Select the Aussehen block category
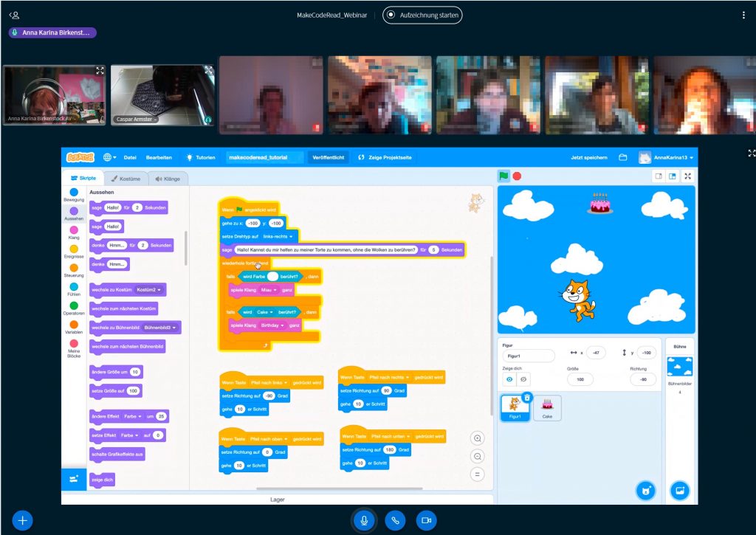The image size is (756, 535). click(x=74, y=213)
